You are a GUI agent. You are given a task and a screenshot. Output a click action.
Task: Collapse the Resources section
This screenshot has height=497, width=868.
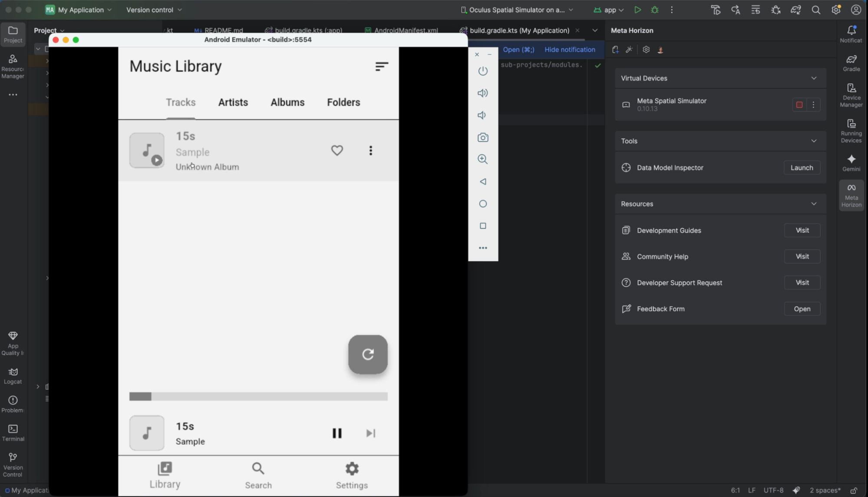(x=814, y=204)
